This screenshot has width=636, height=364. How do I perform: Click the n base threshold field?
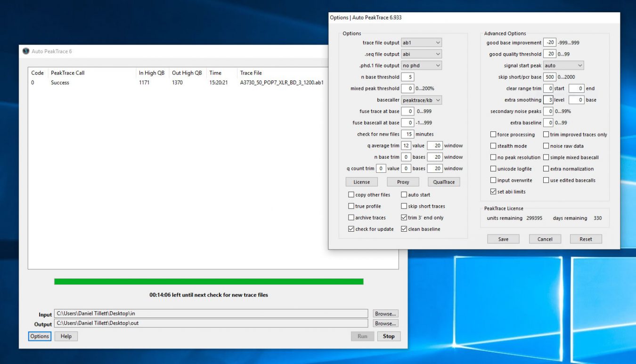(x=408, y=77)
